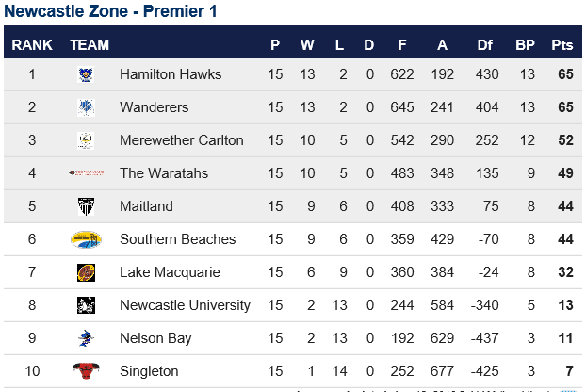586x392 pixels.
Task: Select the TEAM column header
Action: [x=90, y=45]
